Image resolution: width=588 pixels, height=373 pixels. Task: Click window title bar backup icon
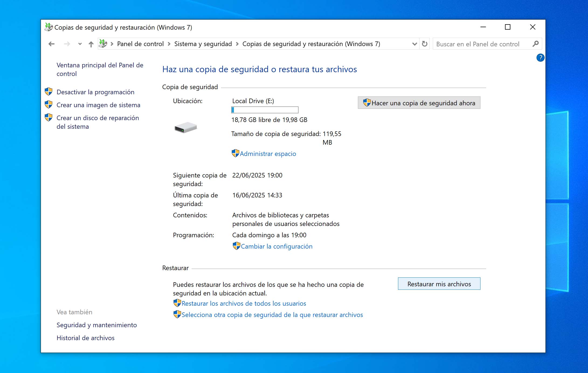[49, 27]
